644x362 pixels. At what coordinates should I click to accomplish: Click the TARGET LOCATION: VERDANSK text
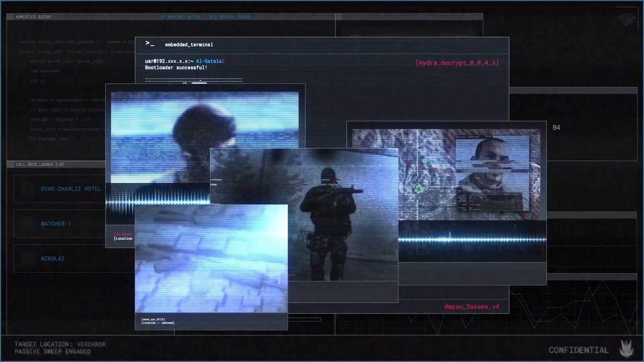click(60, 344)
